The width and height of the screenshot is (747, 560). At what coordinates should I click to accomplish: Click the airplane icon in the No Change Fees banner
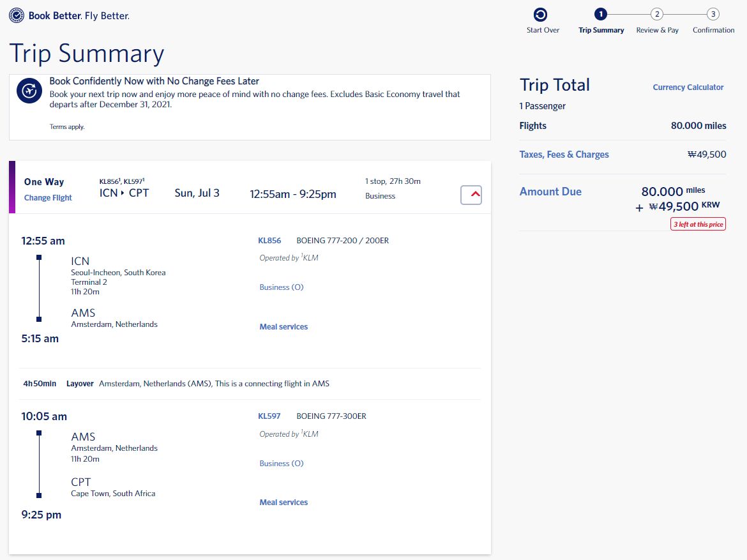tap(29, 90)
